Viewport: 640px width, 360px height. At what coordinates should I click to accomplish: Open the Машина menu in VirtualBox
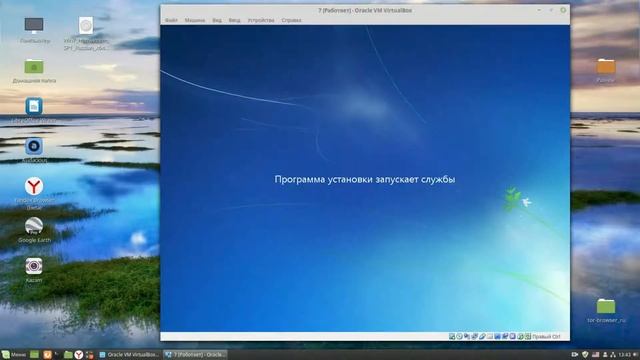click(x=195, y=20)
